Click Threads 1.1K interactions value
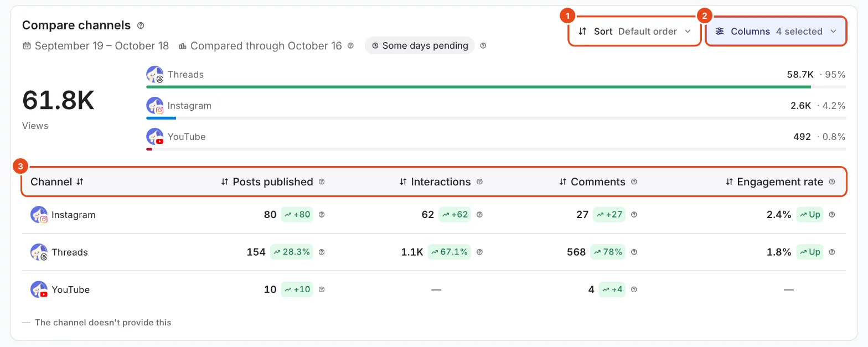Viewport: 868px width, 347px height. [412, 252]
